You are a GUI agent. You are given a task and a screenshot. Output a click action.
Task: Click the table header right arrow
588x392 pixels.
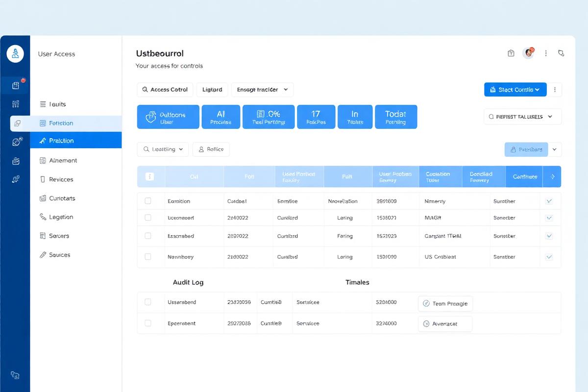pyautogui.click(x=552, y=177)
